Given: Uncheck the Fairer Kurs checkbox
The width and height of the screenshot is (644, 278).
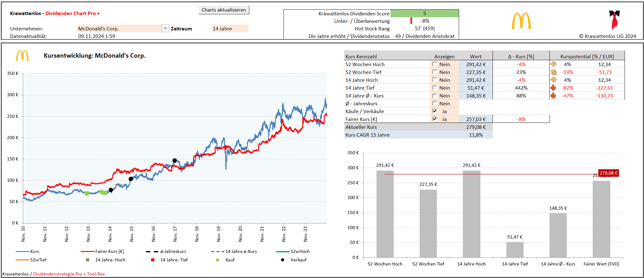Looking at the screenshot, I should (435, 119).
